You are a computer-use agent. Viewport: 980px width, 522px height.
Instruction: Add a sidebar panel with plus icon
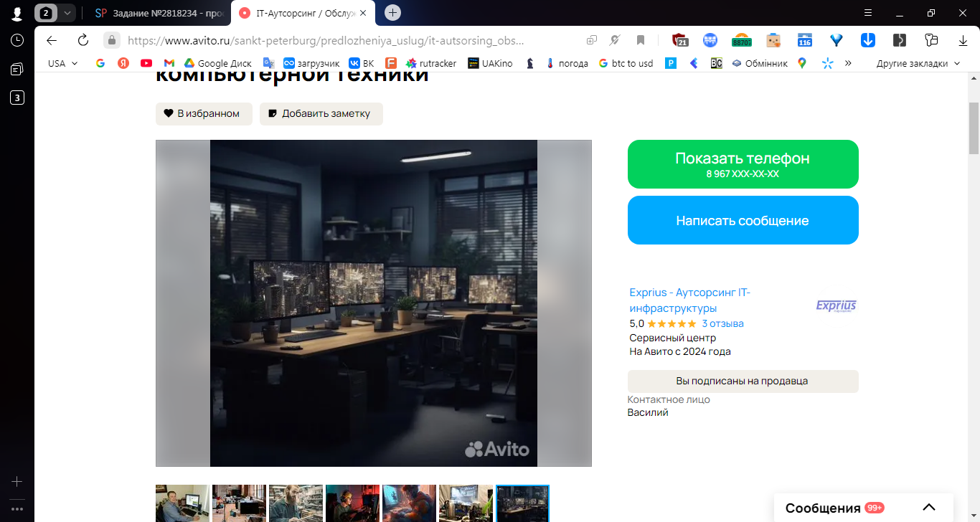(17, 481)
